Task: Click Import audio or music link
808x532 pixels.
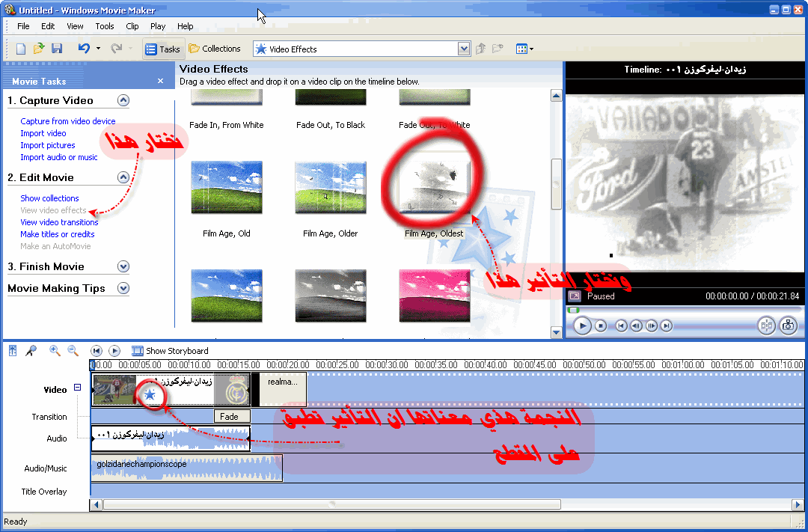Action: pyautogui.click(x=59, y=157)
